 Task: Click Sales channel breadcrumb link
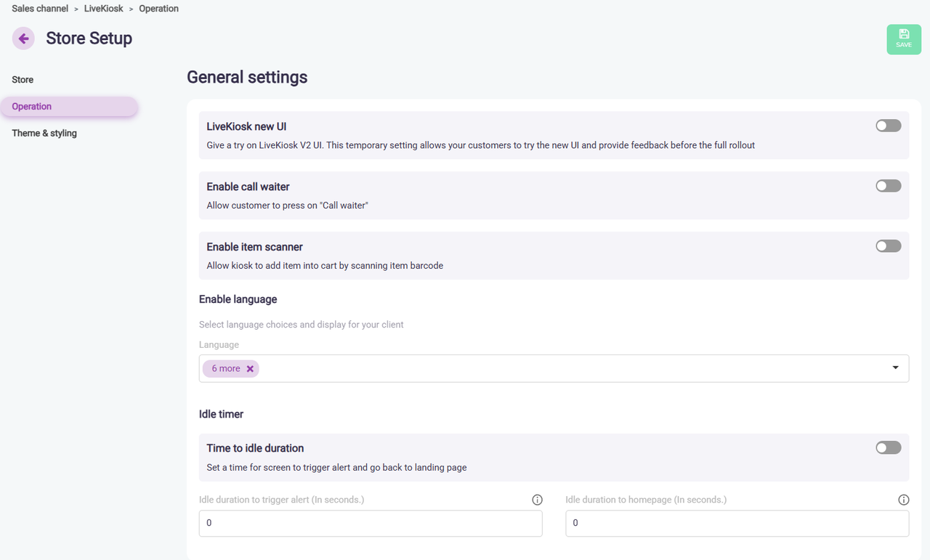pyautogui.click(x=40, y=9)
